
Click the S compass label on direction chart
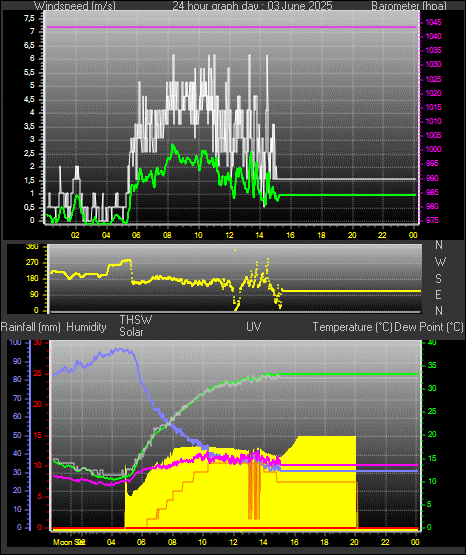click(438, 279)
